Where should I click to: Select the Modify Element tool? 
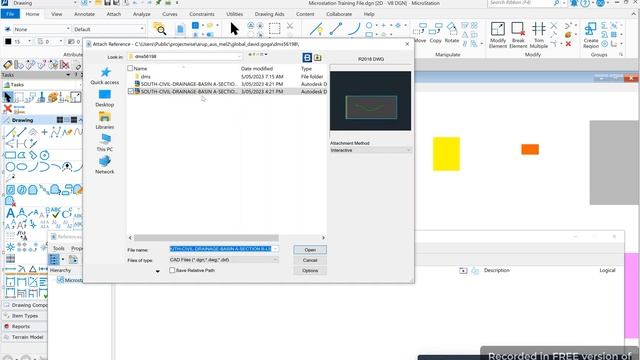(x=498, y=35)
